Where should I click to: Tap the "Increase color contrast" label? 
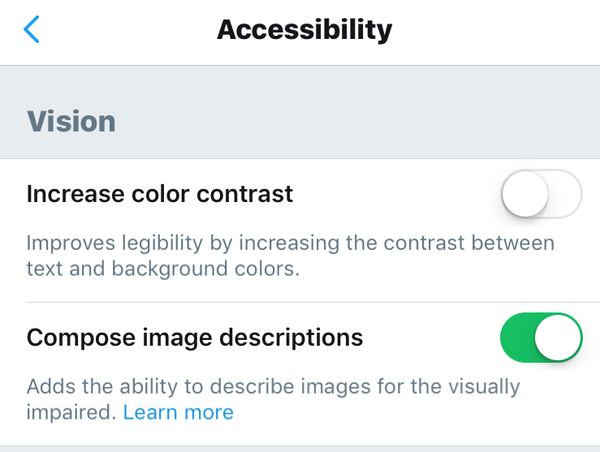point(160,194)
